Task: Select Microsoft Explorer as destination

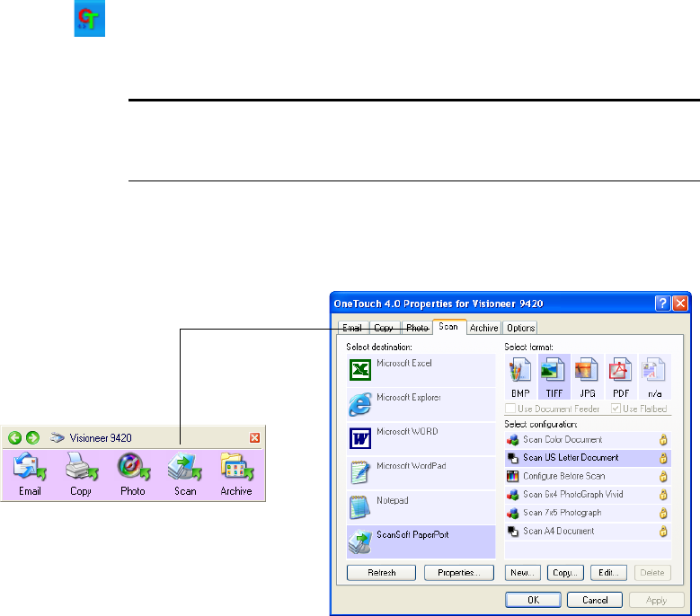Action: pos(421,405)
